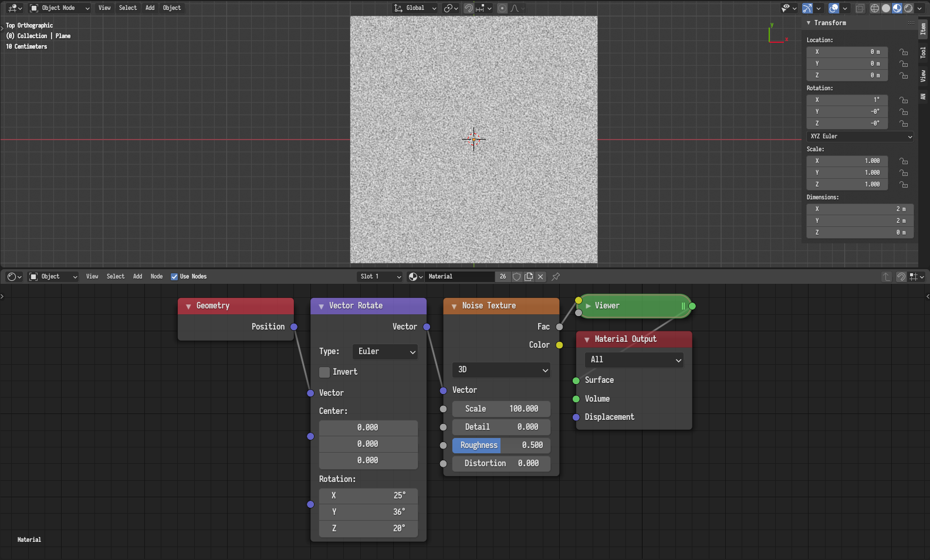Toggle viewport overlays
The width and height of the screenshot is (930, 560).
[x=834, y=8]
